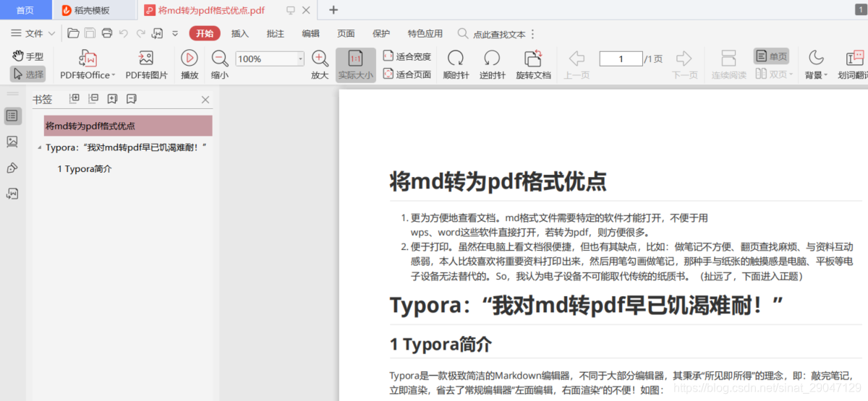Click collapse all bookmarks icon
This screenshot has width=868, height=401.
click(93, 99)
